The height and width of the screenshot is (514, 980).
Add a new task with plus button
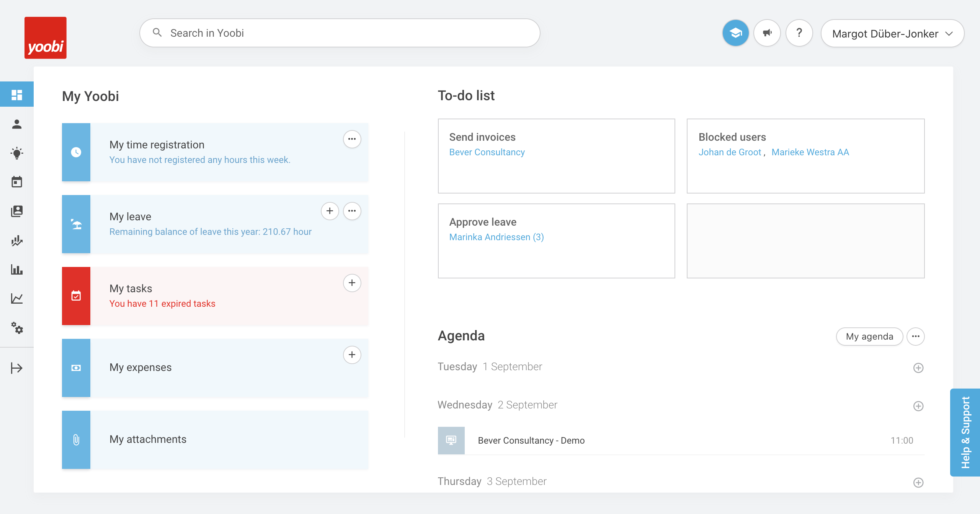[352, 283]
